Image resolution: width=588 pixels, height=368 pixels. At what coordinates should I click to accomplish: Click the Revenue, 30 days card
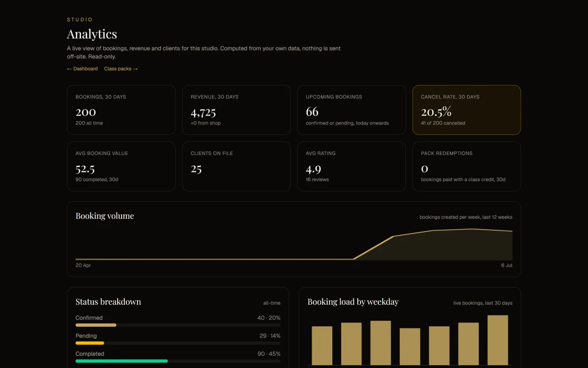(x=236, y=110)
